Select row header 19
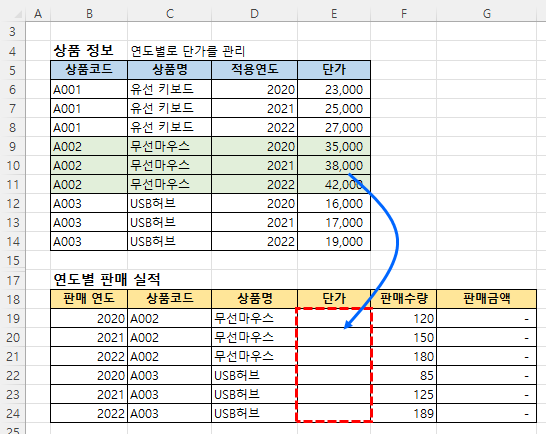Screen dimensions: 546x434 13,318
